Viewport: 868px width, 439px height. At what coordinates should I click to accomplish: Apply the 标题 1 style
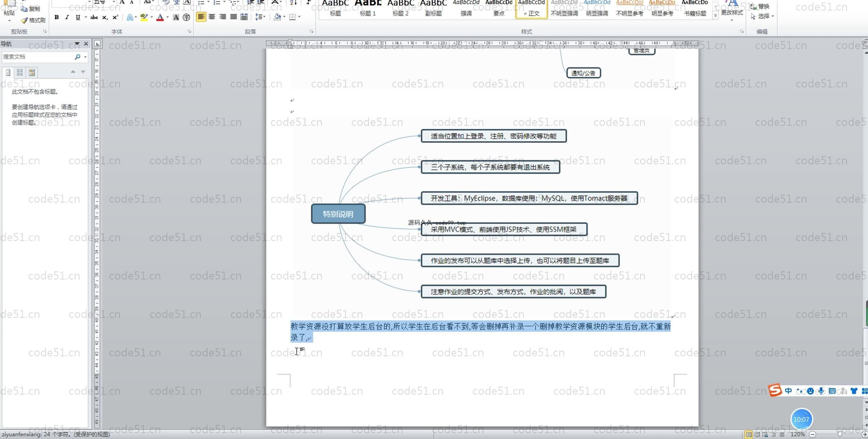coord(368,9)
